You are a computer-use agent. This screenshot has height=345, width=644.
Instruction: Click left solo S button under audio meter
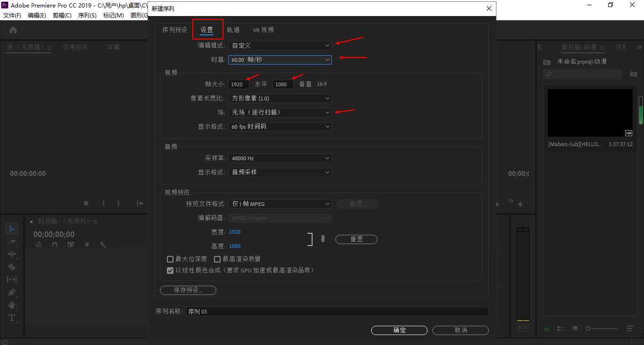520,327
